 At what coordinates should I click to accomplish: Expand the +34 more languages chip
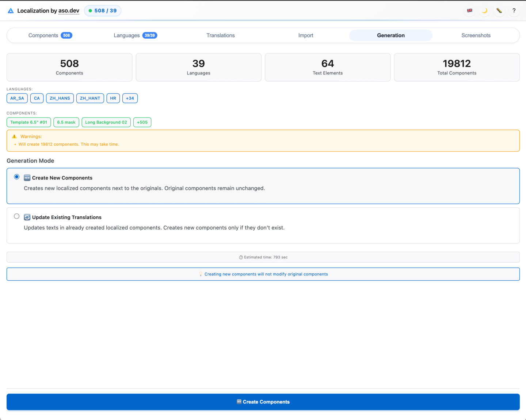click(130, 98)
